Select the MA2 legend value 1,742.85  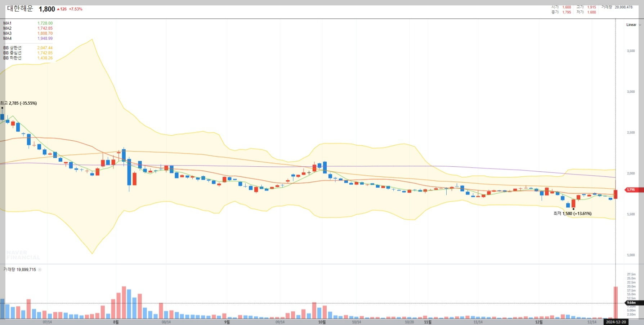tap(45, 28)
